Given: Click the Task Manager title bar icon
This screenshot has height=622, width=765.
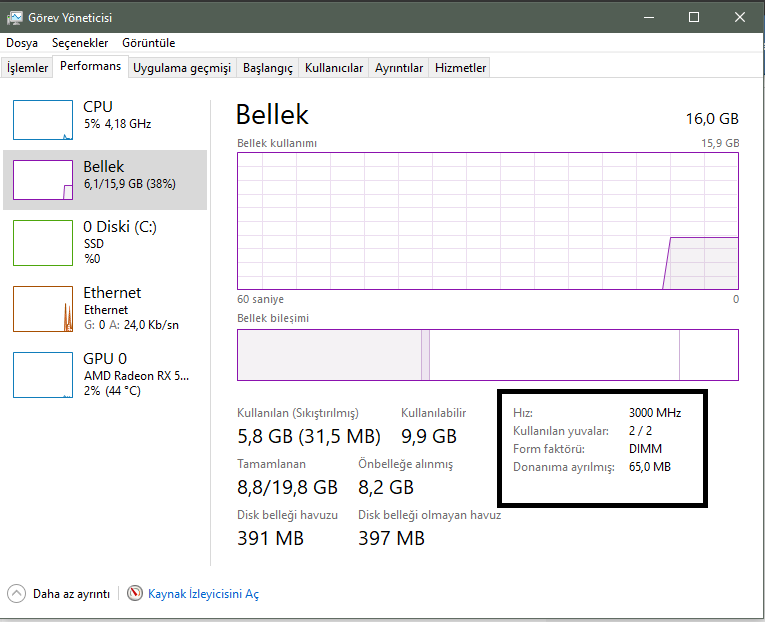Looking at the screenshot, I should coord(15,17).
